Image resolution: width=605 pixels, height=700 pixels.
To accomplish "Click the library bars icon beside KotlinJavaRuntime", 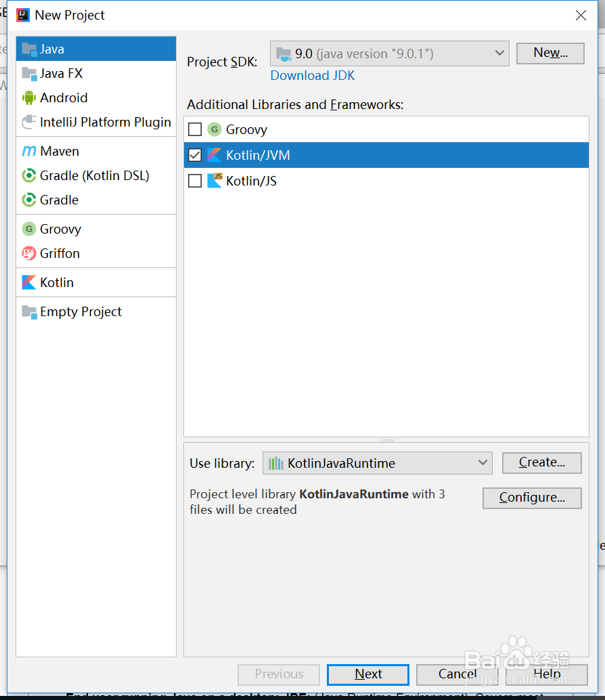I will point(275,463).
